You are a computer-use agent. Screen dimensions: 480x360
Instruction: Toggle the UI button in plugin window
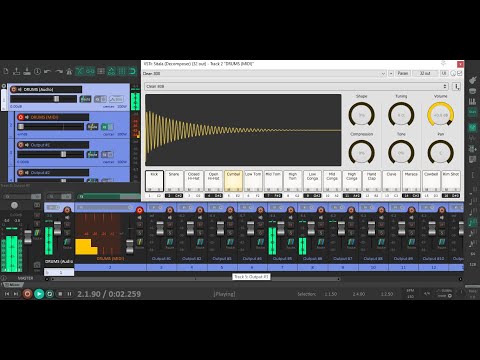[x=444, y=73]
